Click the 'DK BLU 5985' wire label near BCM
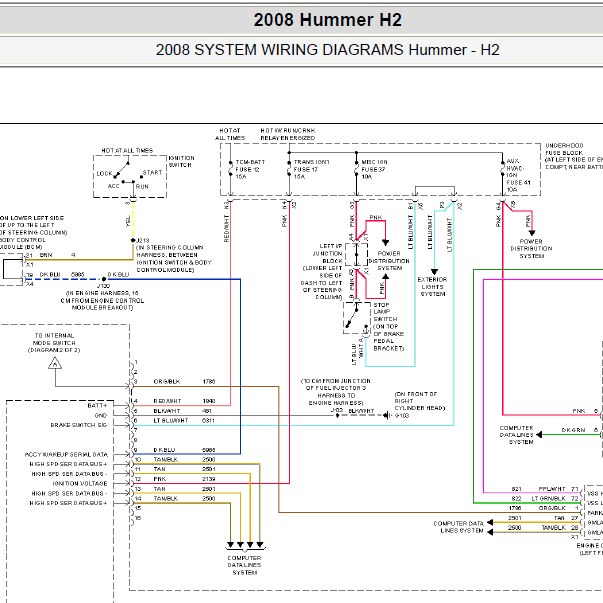 (62, 274)
